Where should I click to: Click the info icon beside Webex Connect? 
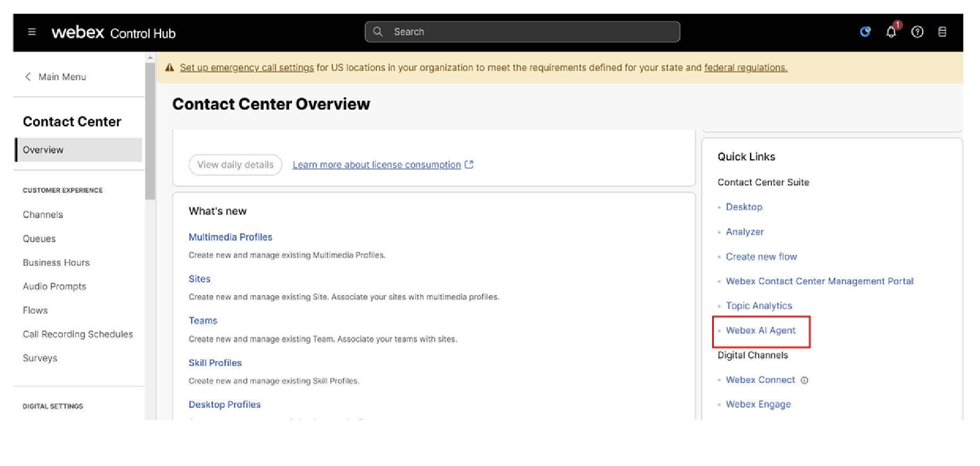[804, 381]
